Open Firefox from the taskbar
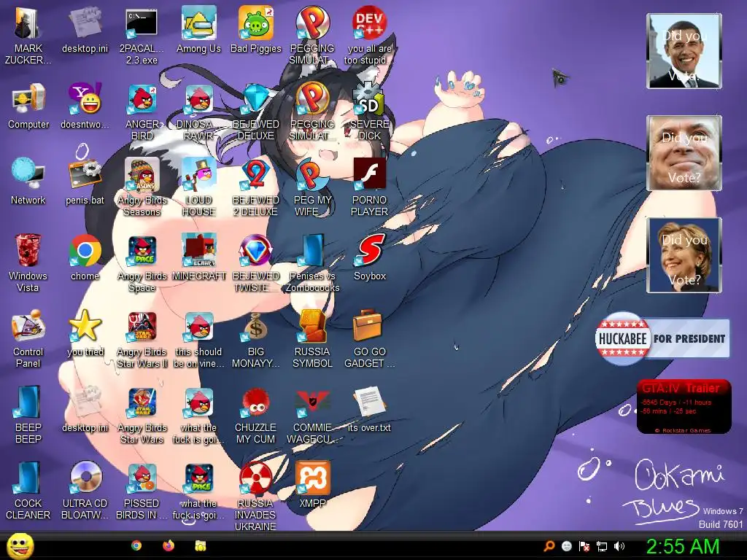Image resolution: width=747 pixels, height=560 pixels. pos(169,545)
